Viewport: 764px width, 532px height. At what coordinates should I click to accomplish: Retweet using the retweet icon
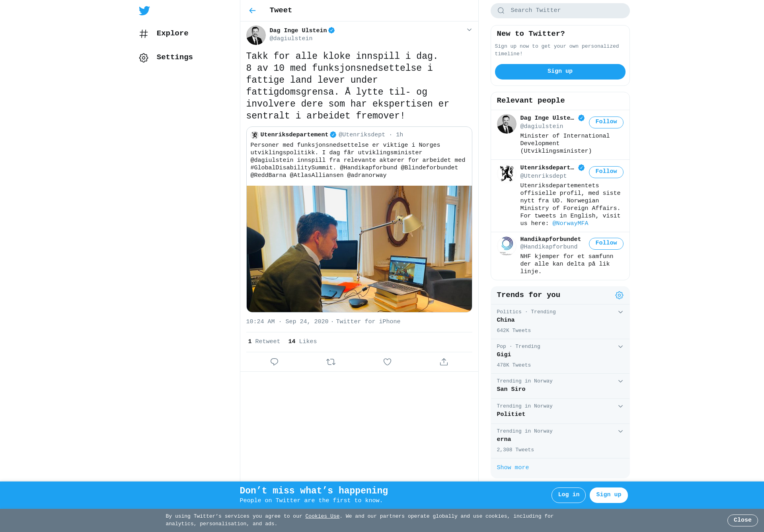tap(331, 362)
